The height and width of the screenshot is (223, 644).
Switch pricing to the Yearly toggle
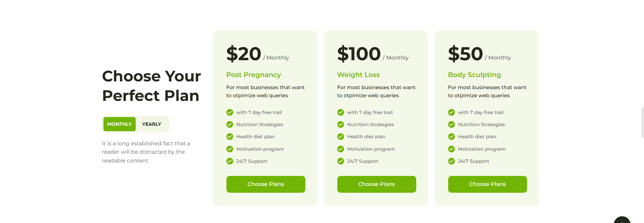(x=152, y=124)
